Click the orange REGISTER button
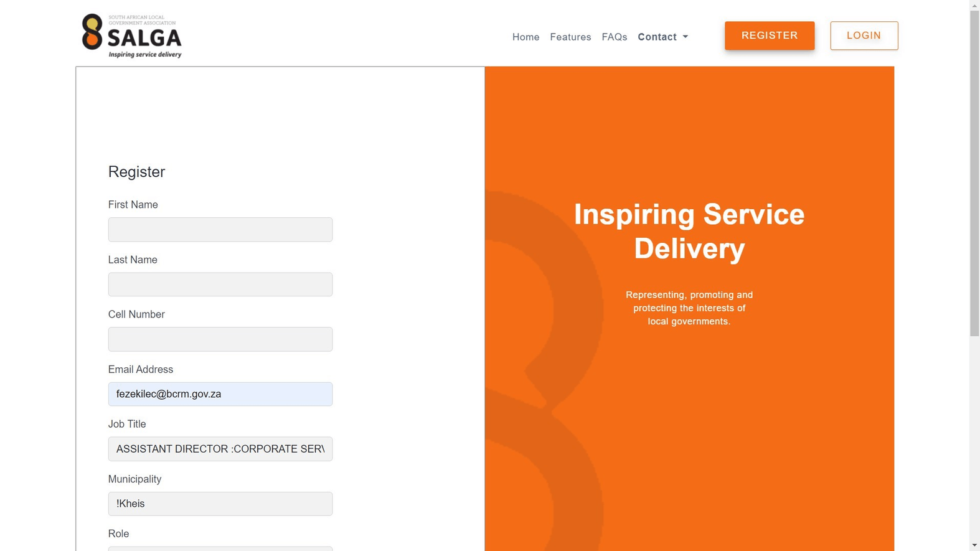This screenshot has height=551, width=980. 769,35
